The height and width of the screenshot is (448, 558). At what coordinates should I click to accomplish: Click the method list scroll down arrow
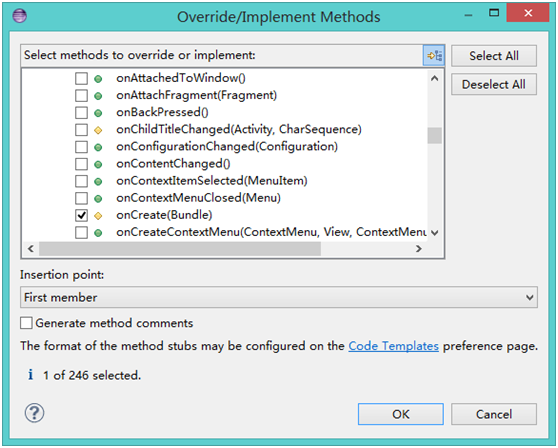click(435, 233)
